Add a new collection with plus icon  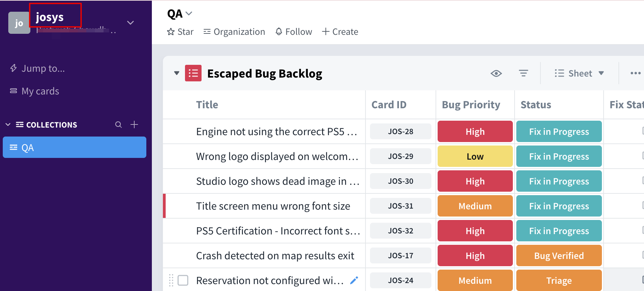point(134,124)
